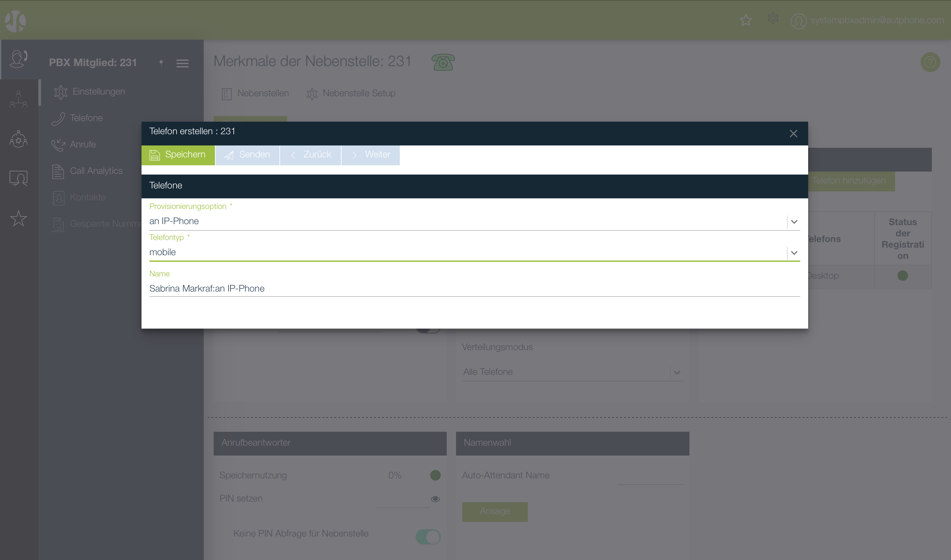The width and height of the screenshot is (951, 560).
Task: Toggle Keine PIN Abfrage für Nebenstelle
Action: click(428, 536)
